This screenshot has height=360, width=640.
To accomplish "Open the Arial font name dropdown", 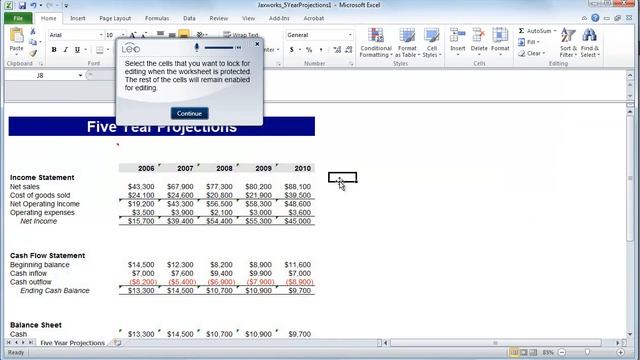I will coord(101,35).
